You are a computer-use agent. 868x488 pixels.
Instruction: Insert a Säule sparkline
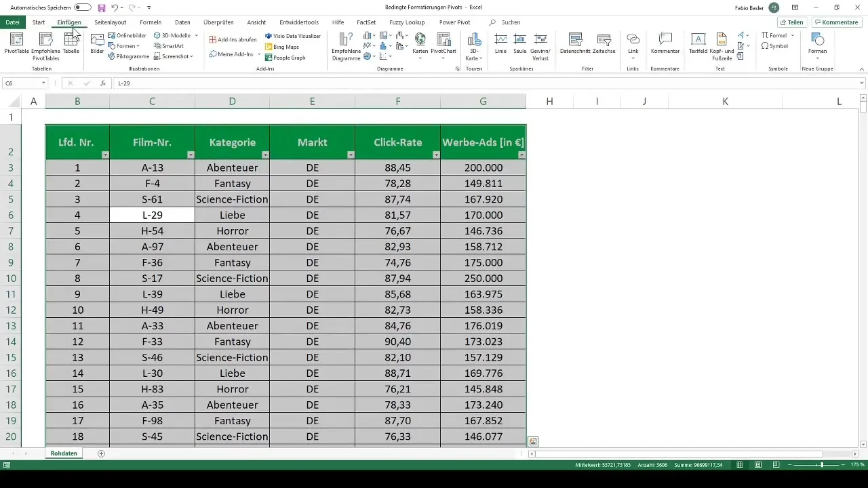520,43
